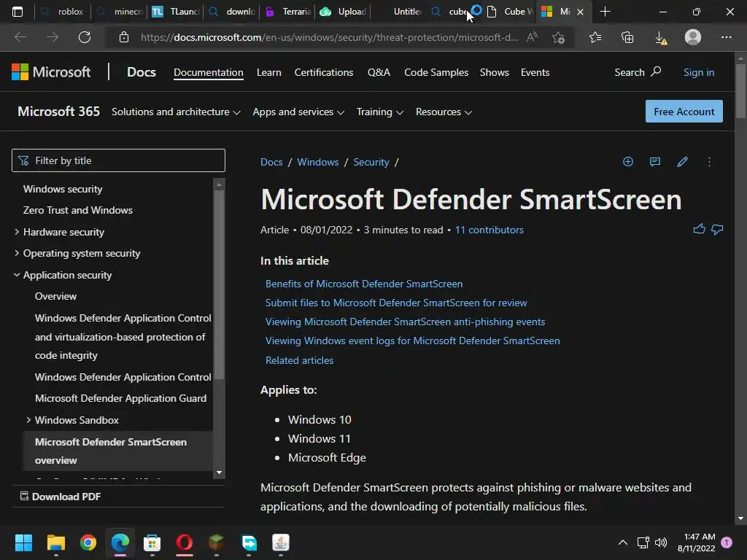The height and width of the screenshot is (560, 747).
Task: Give the article a thumbs up
Action: tap(699, 229)
